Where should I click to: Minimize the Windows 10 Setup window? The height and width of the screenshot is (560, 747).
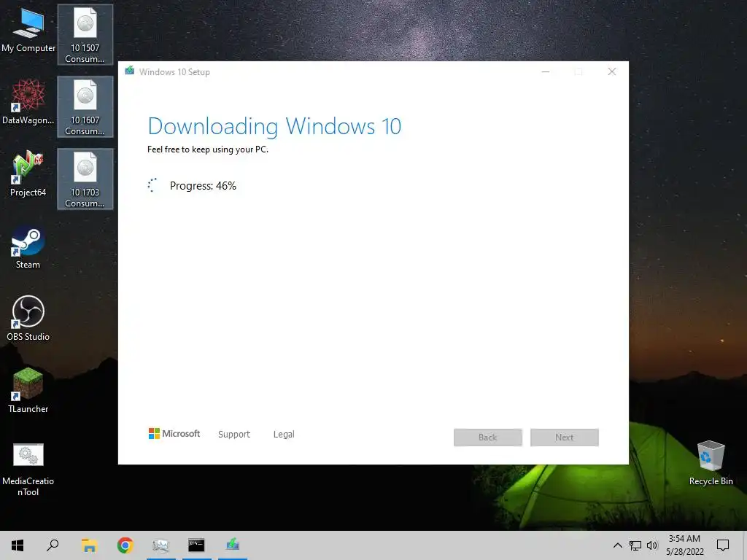tap(546, 72)
